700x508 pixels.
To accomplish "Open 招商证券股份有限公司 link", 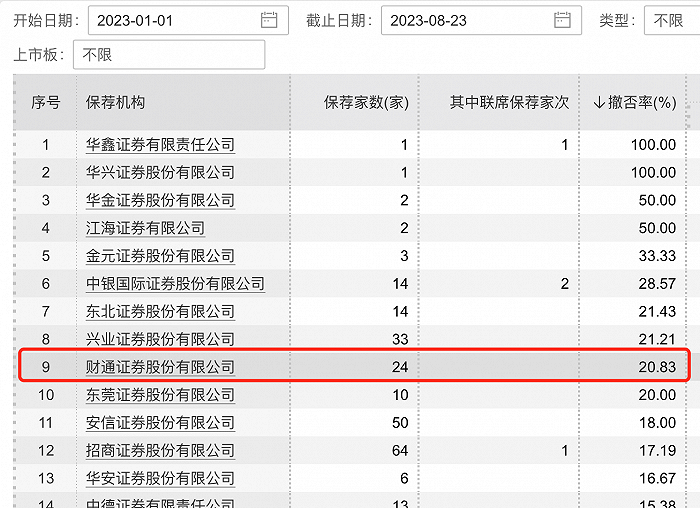I will point(160,450).
